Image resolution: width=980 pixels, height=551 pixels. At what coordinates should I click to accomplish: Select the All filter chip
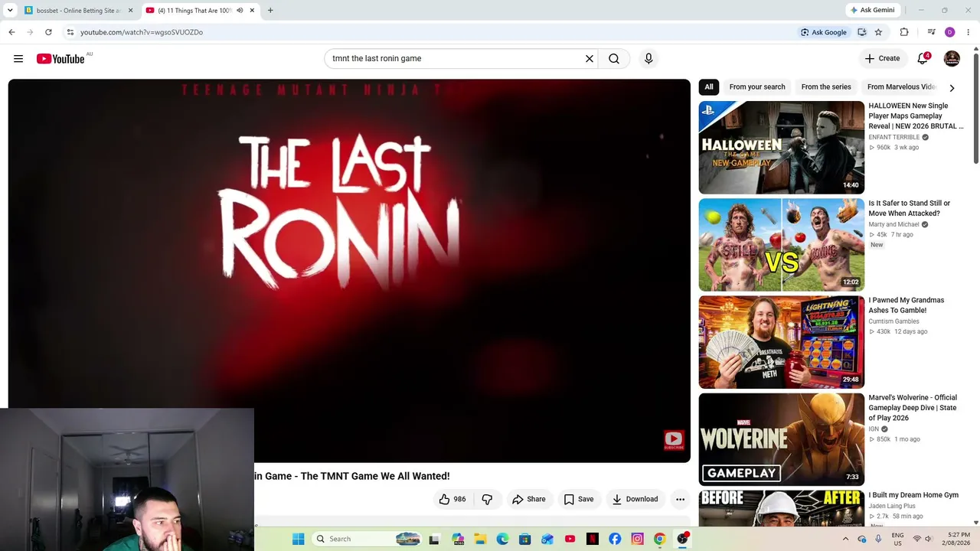(x=709, y=87)
